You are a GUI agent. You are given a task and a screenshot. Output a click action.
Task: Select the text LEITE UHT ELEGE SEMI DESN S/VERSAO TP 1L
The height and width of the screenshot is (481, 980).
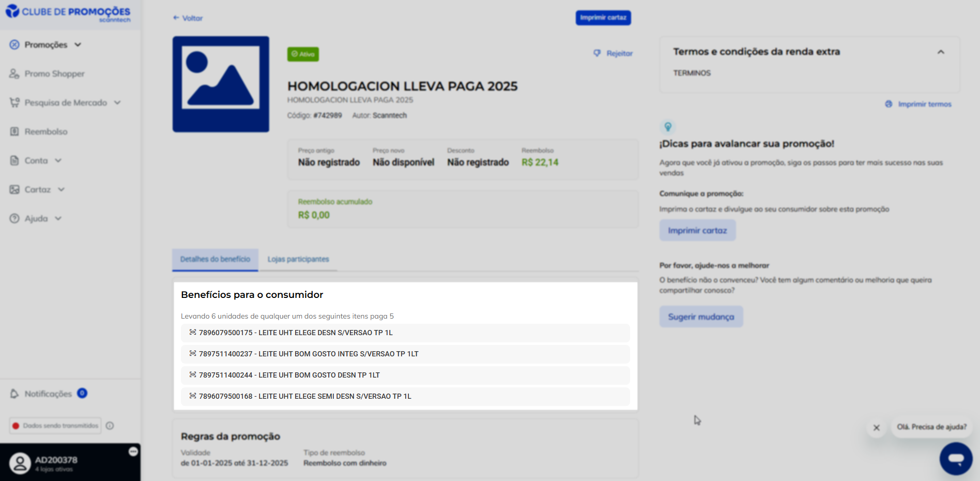(x=335, y=396)
